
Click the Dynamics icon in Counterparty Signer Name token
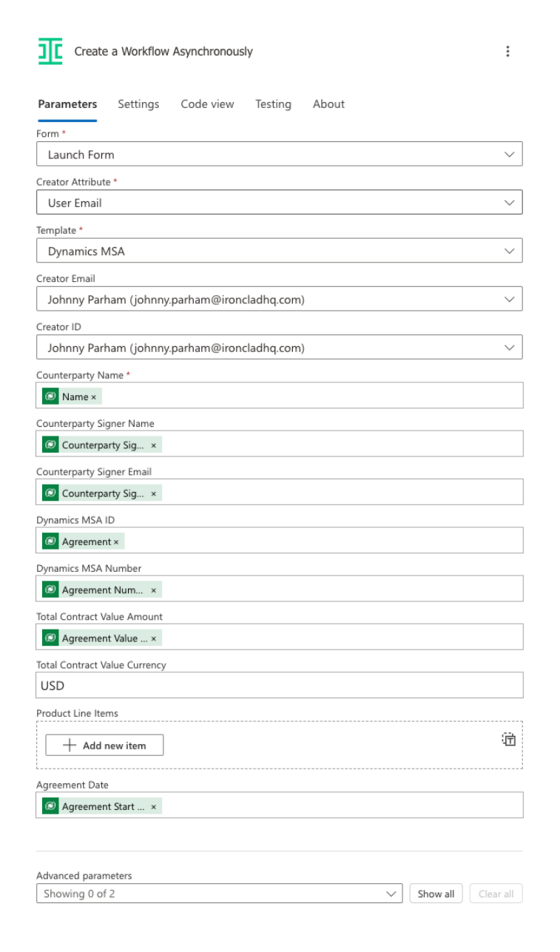coord(50,445)
